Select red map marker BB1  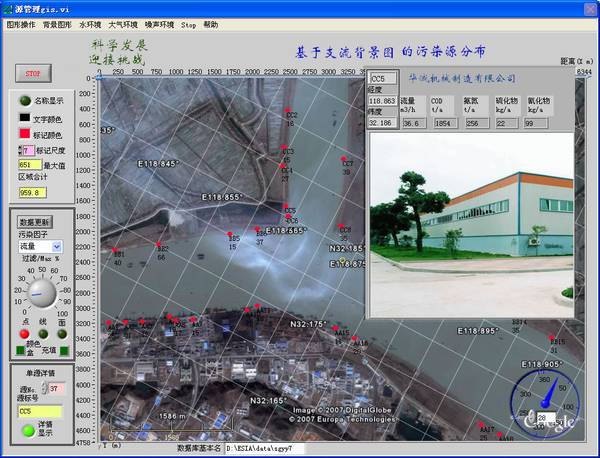click(114, 250)
